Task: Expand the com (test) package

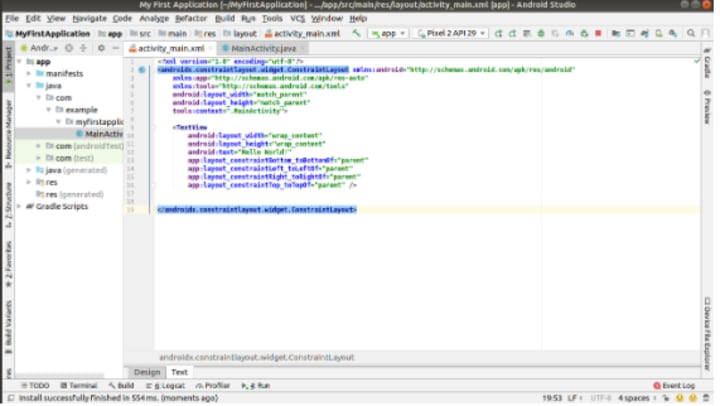Action: coord(39,158)
